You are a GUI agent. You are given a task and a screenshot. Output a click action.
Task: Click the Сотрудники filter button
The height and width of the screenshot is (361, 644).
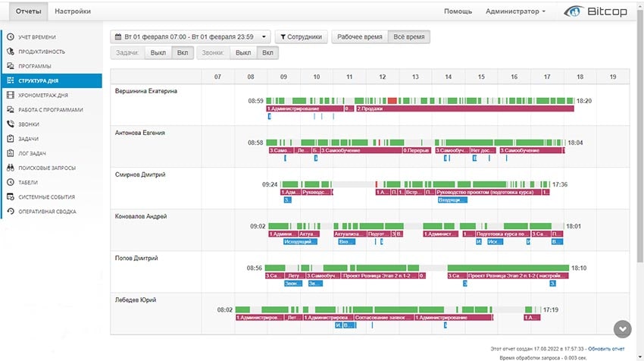point(301,36)
